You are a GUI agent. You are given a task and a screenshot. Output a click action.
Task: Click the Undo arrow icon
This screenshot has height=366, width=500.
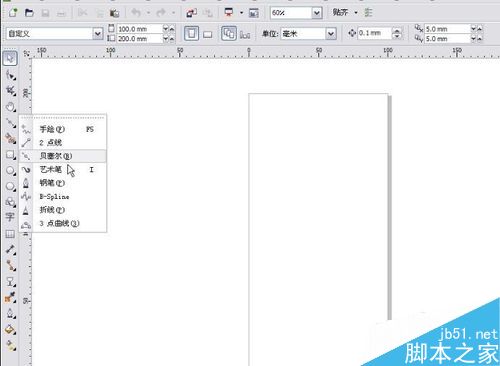click(x=136, y=13)
